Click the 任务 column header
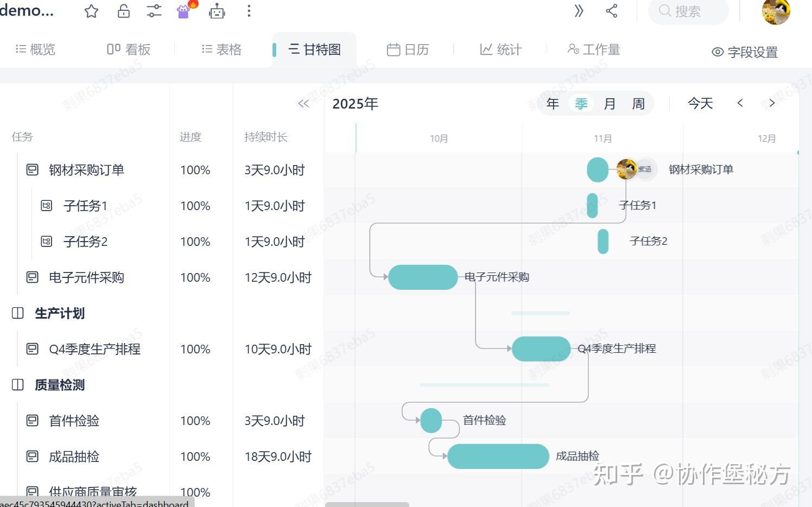The image size is (812, 507). pos(22,137)
